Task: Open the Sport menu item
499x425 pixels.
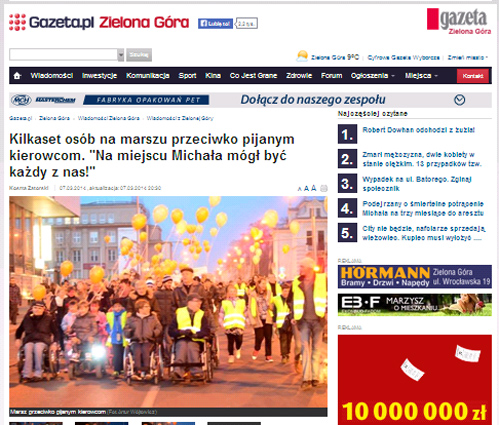Action: point(187,76)
